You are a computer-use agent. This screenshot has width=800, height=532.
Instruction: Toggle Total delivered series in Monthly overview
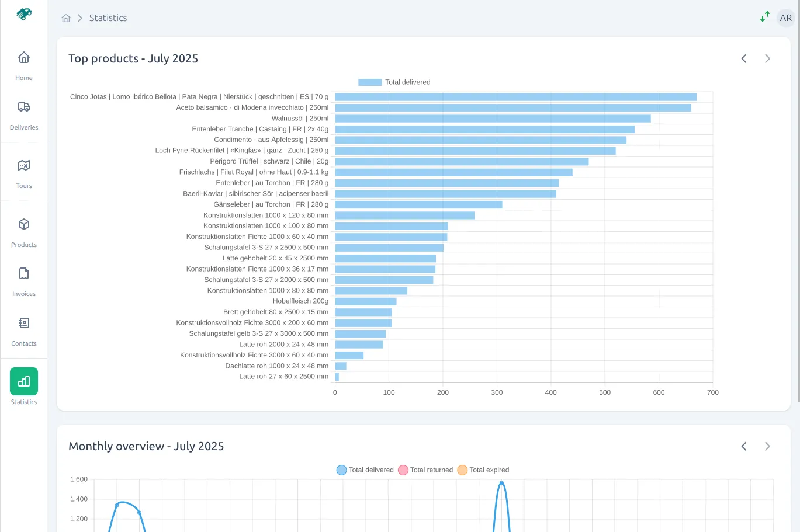tap(365, 470)
